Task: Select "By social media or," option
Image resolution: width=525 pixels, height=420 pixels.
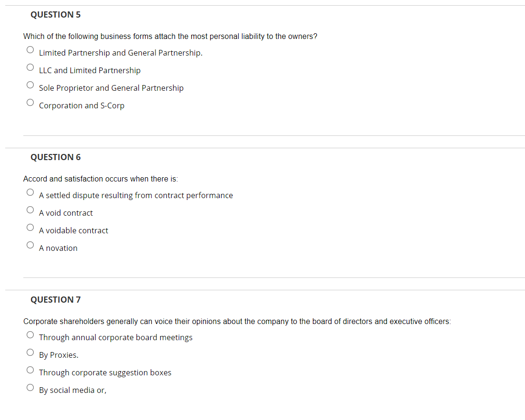Action: 30,387
